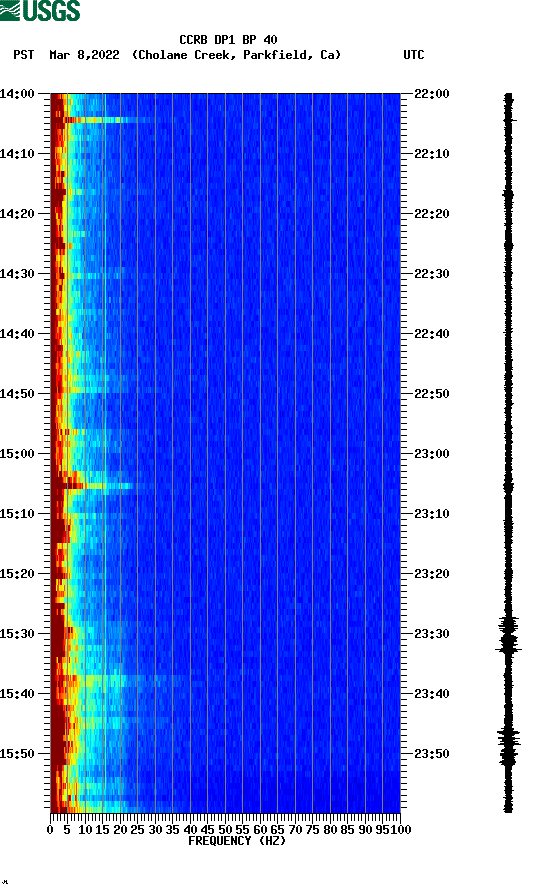Click the '23:10' UTC time label

(x=431, y=514)
